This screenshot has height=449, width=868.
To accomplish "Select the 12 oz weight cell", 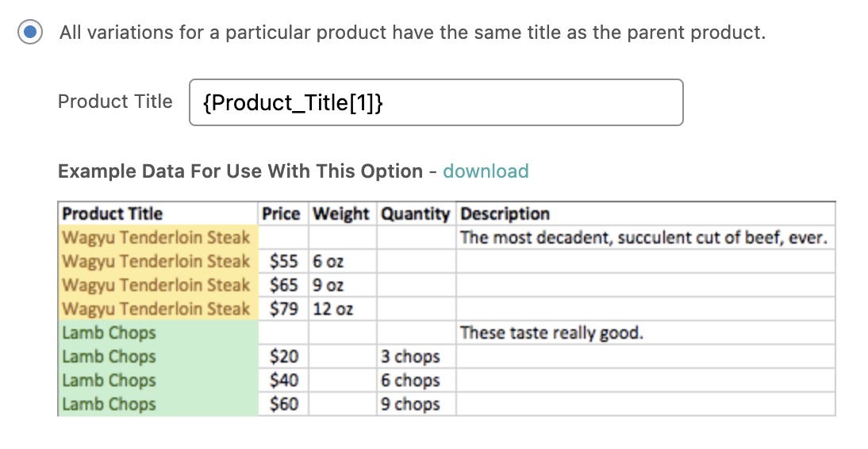I will coord(333,309).
